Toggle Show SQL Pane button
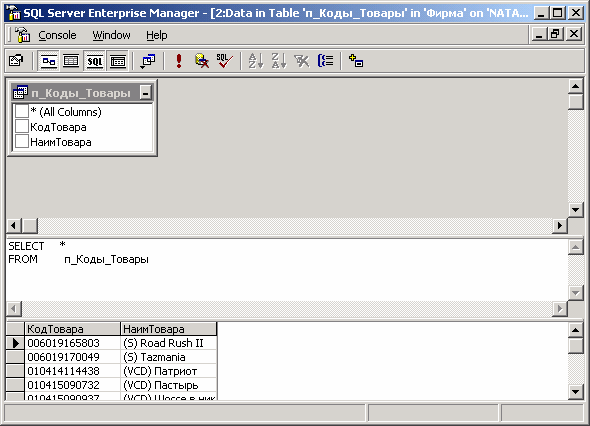Image resolution: width=590 pixels, height=426 pixels. [x=94, y=61]
